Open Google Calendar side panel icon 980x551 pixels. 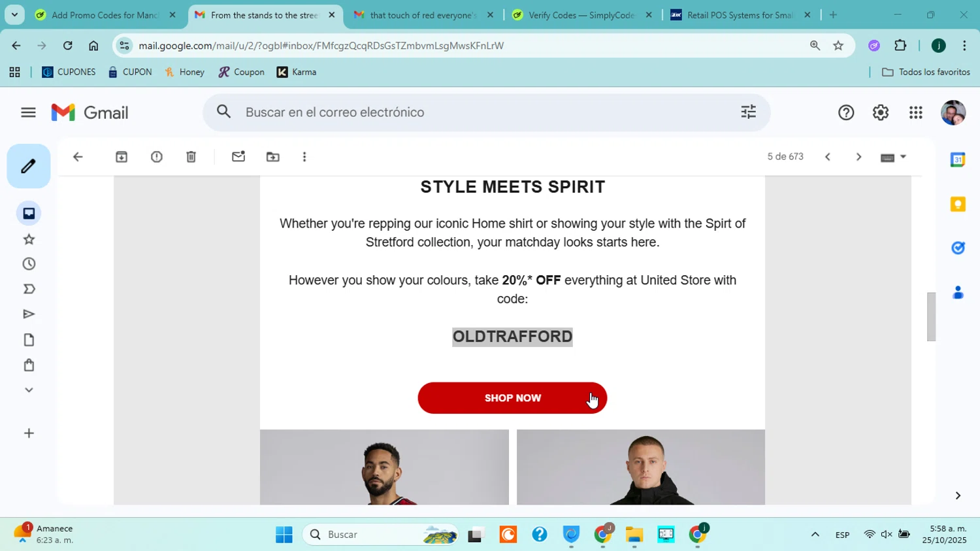[x=958, y=159]
